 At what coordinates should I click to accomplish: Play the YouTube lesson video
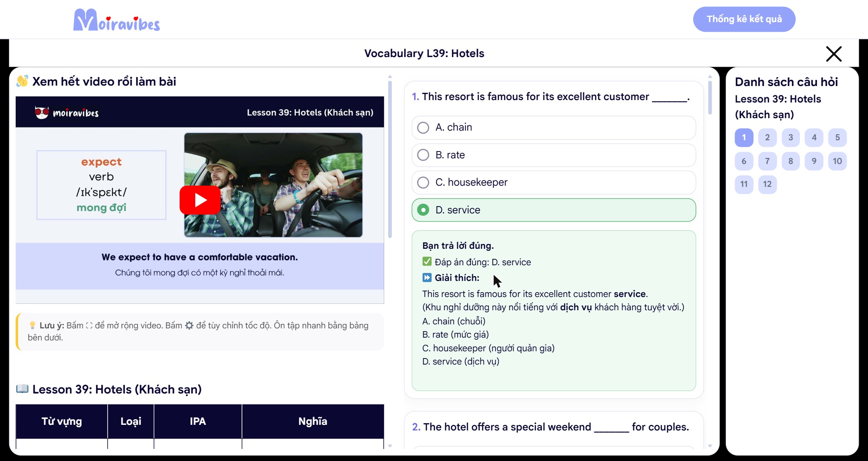tap(200, 200)
